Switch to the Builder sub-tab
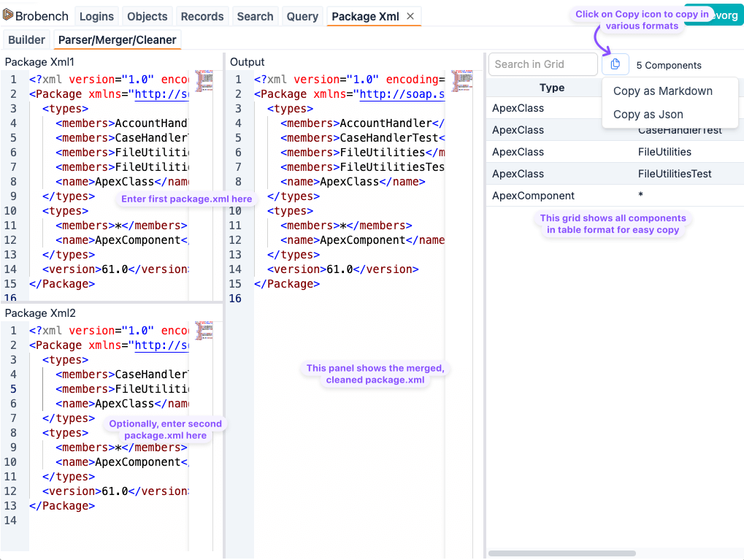This screenshot has width=744, height=560. tap(26, 40)
